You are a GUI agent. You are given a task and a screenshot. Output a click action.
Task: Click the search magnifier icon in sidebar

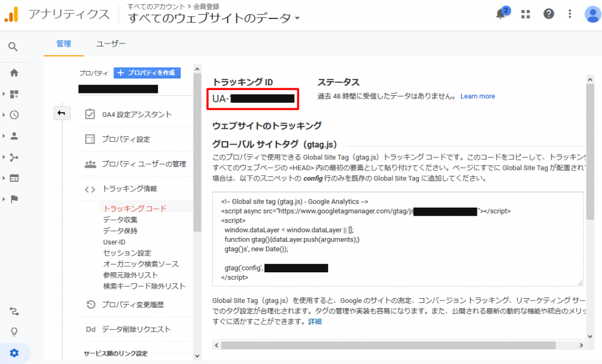13,47
